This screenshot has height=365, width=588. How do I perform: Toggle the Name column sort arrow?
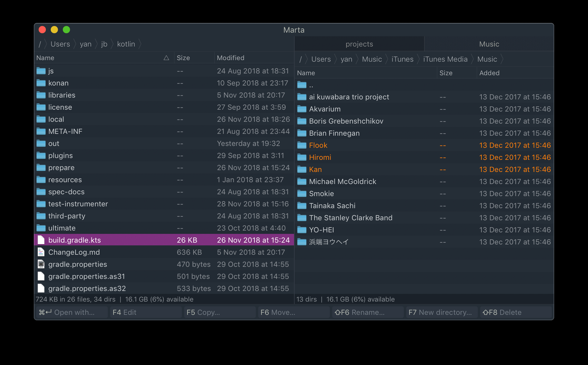[166, 58]
